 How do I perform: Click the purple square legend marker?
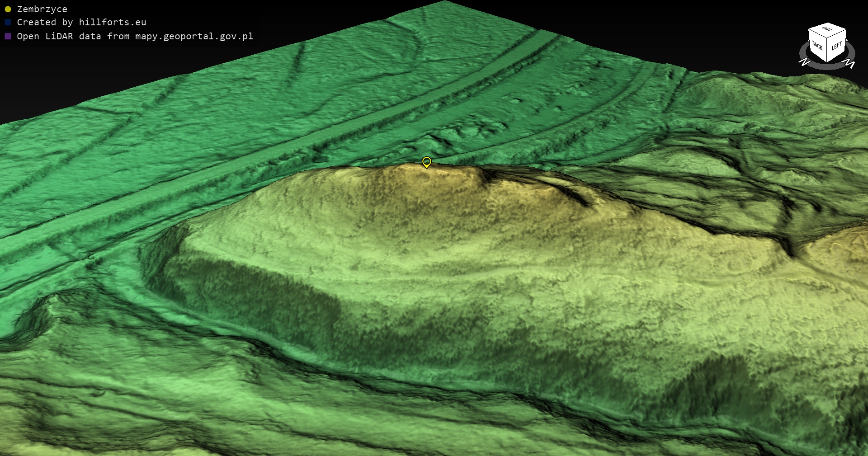[8, 36]
